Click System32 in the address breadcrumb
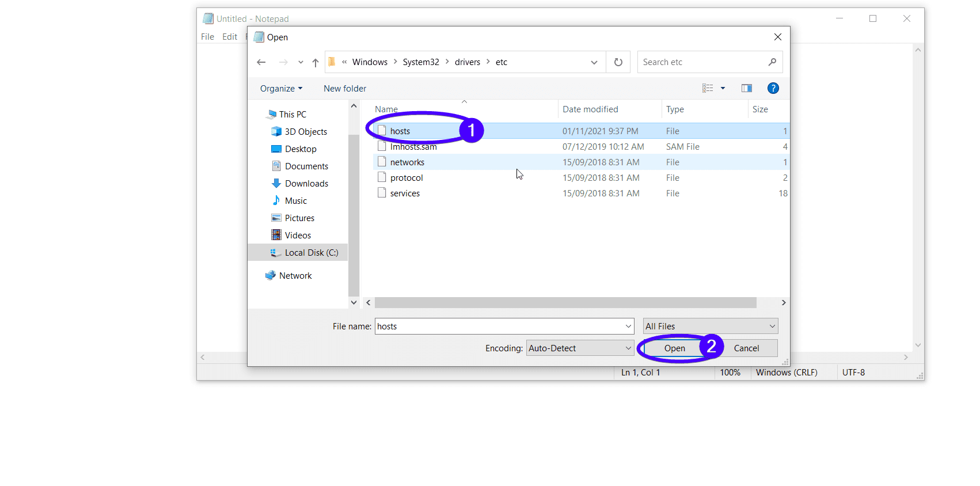Screen dimensions: 980x486 [x=421, y=62]
